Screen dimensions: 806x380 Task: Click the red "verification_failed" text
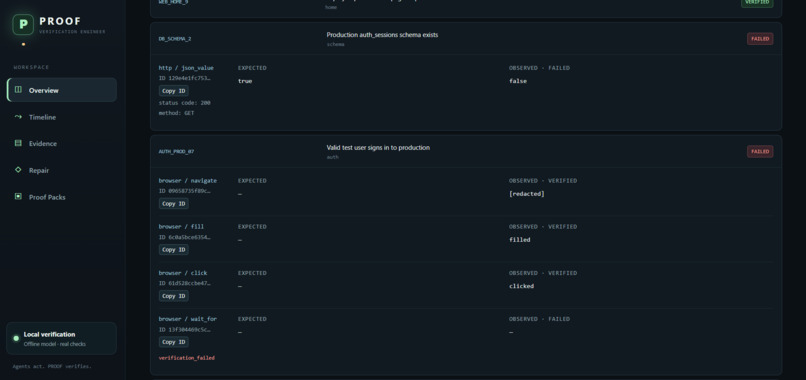tap(187, 357)
